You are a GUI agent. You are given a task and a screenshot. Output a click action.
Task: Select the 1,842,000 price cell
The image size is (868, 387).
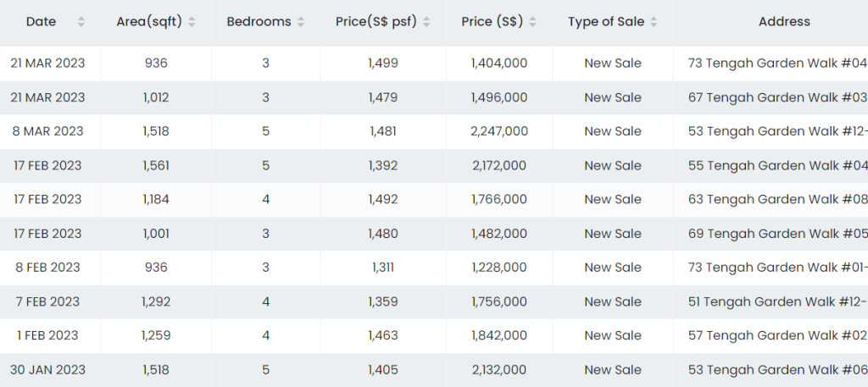tap(499, 335)
